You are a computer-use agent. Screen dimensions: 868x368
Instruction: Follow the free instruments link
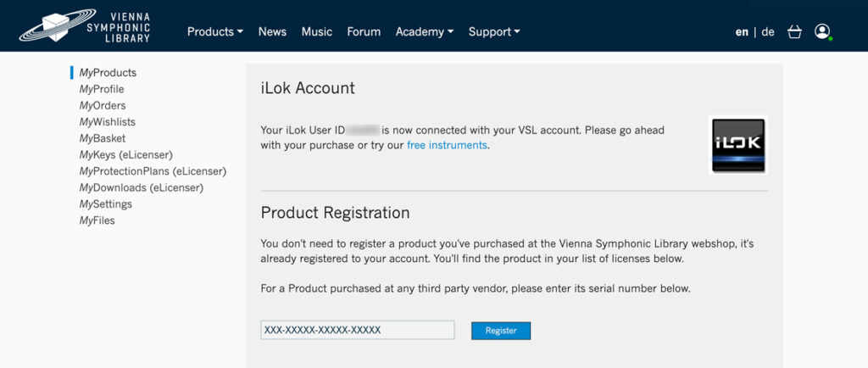[448, 146]
